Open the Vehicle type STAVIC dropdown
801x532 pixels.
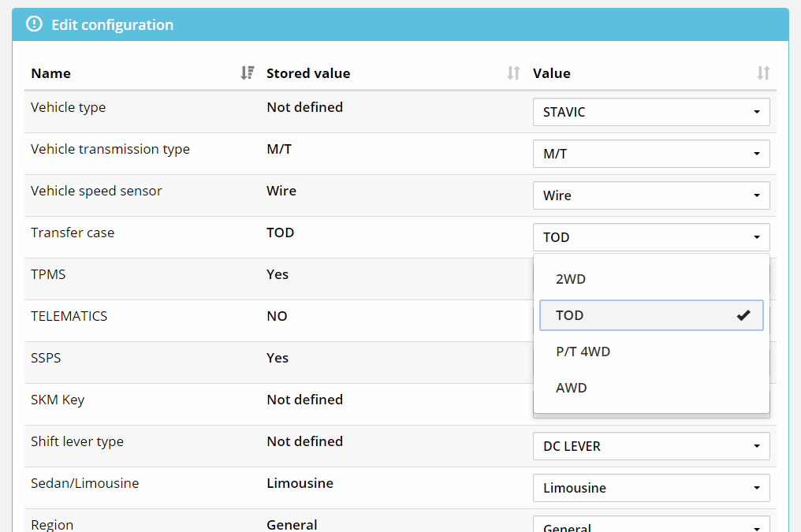click(x=651, y=112)
